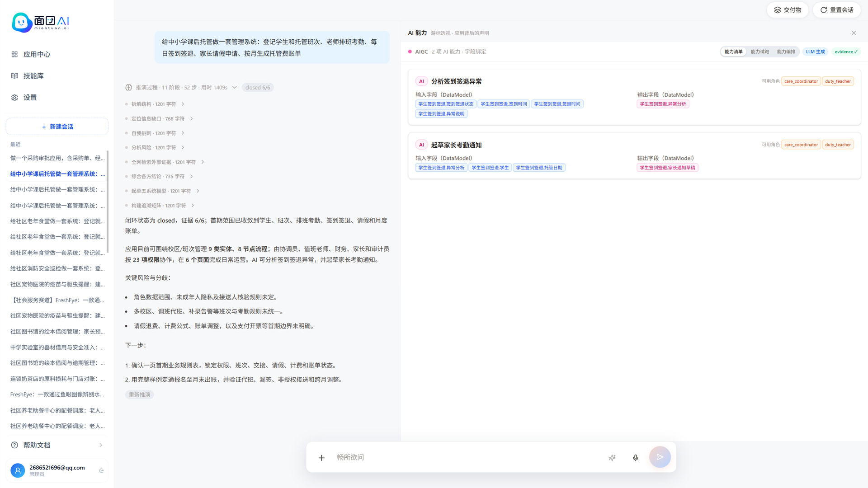Screen dimensions: 868x488
Task: Expand the 自我挑刺 step
Action: pos(183,133)
